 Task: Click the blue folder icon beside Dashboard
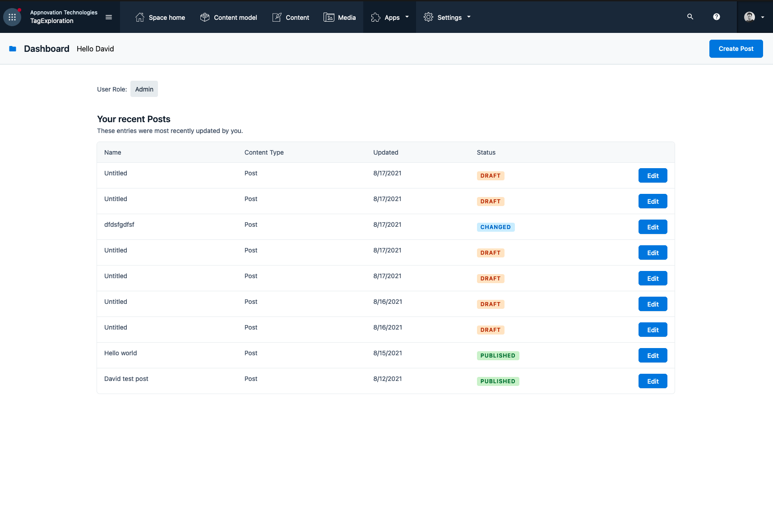(x=13, y=49)
